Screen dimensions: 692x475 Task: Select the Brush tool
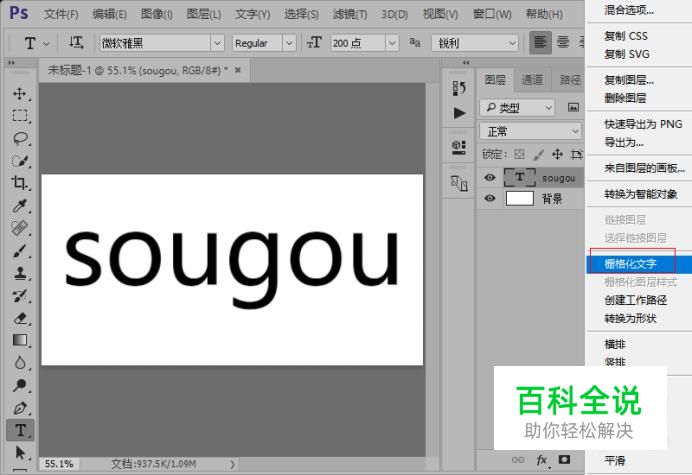[x=19, y=251]
